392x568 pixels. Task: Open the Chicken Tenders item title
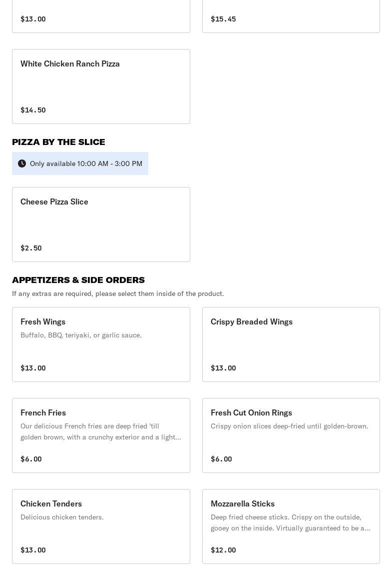(51, 504)
